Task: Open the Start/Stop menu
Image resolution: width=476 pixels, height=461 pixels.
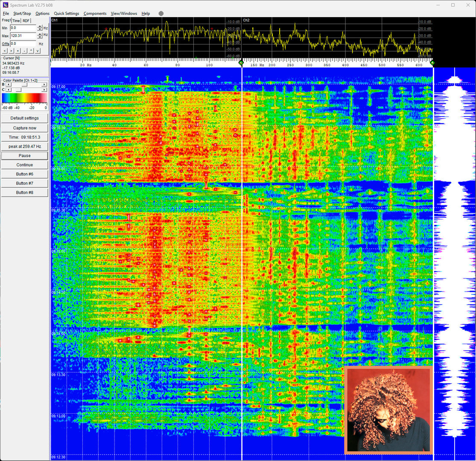Action: tap(22, 14)
